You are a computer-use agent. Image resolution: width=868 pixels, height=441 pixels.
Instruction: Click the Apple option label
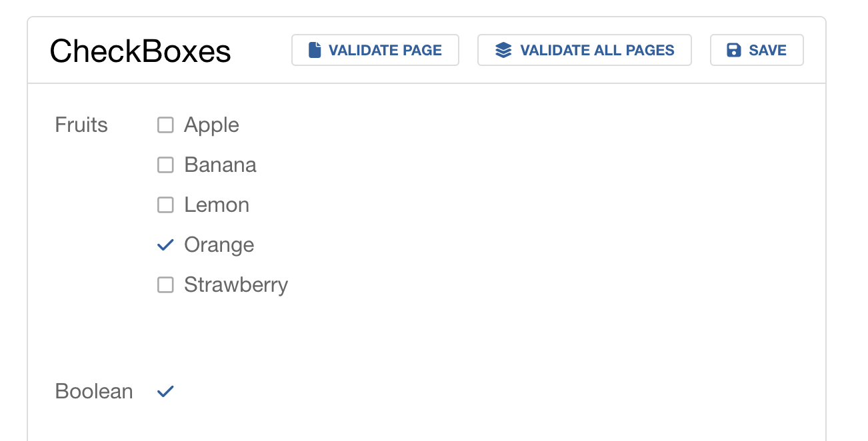(x=211, y=125)
